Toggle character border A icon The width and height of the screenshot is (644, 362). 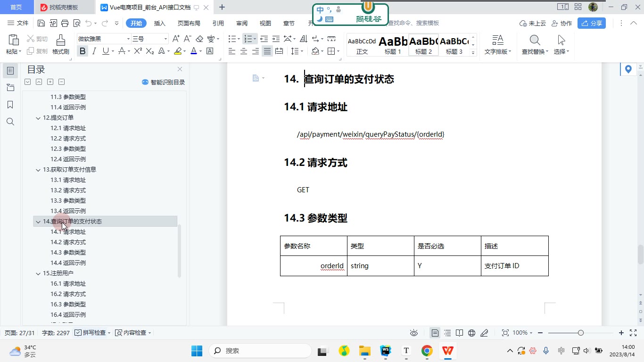pos(210,51)
